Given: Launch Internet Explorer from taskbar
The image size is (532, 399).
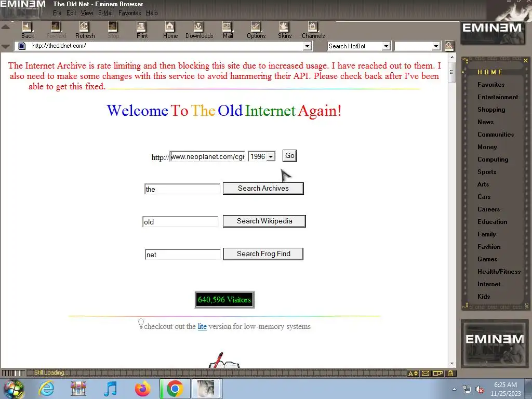Looking at the screenshot, I should pos(46,389).
